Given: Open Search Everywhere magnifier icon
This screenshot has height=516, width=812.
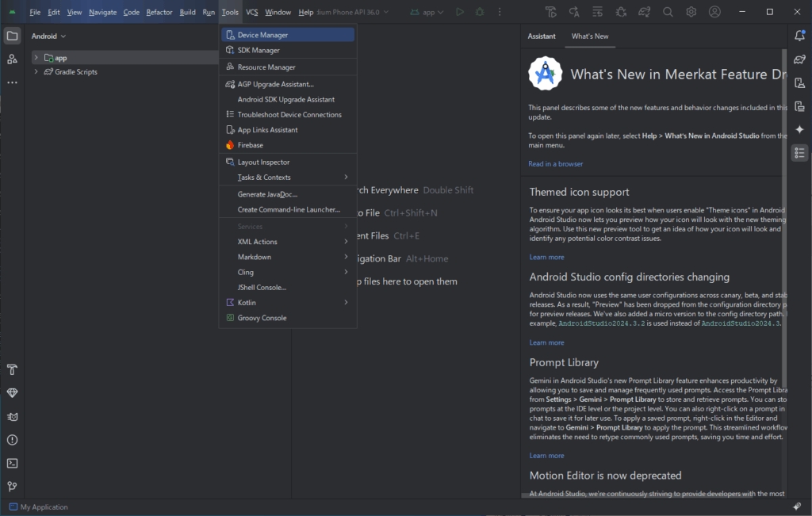Looking at the screenshot, I should pos(668,12).
